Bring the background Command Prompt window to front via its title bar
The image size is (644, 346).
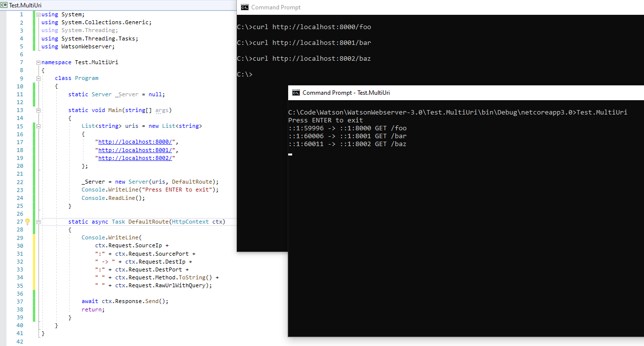pyautogui.click(x=395, y=7)
